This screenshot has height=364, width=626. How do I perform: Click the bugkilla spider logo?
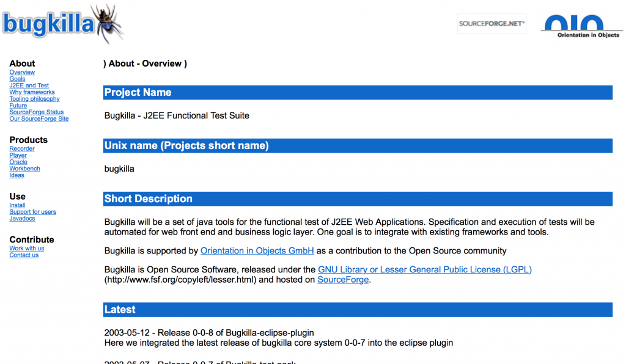(x=63, y=24)
